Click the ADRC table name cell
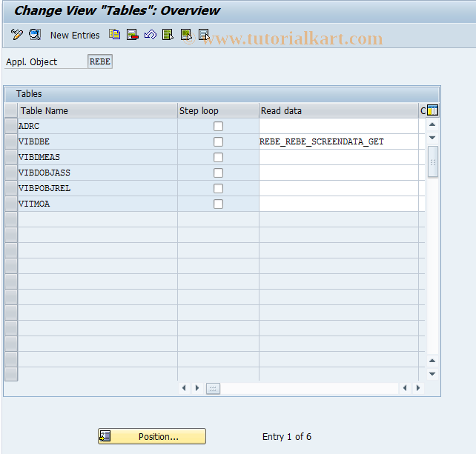 (x=97, y=126)
